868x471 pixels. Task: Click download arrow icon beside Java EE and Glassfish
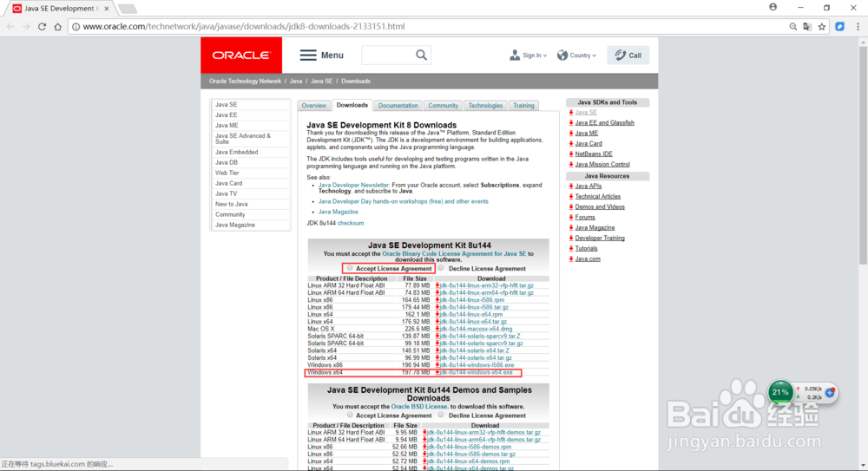[x=571, y=123]
